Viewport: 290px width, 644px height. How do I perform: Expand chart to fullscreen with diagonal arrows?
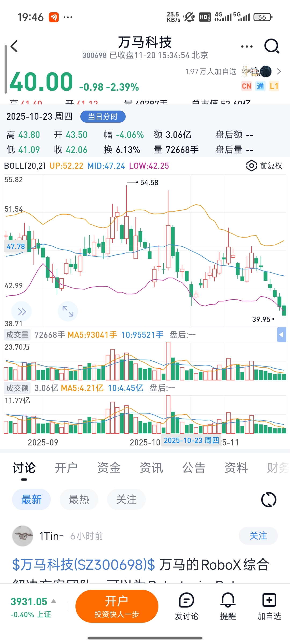pyautogui.click(x=68, y=311)
